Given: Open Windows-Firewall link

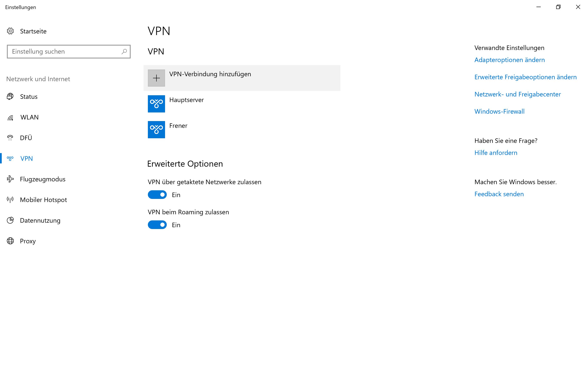Looking at the screenshot, I should [x=499, y=111].
